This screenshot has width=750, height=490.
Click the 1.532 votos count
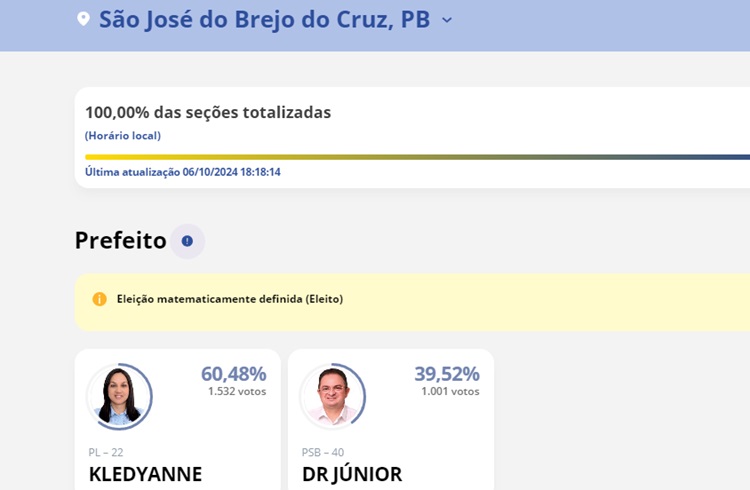237,392
